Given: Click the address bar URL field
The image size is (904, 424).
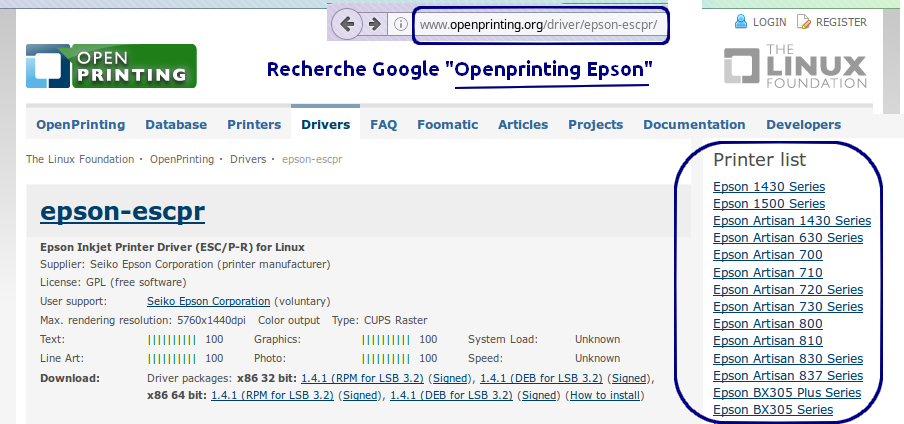Looking at the screenshot, I should pyautogui.click(x=541, y=23).
